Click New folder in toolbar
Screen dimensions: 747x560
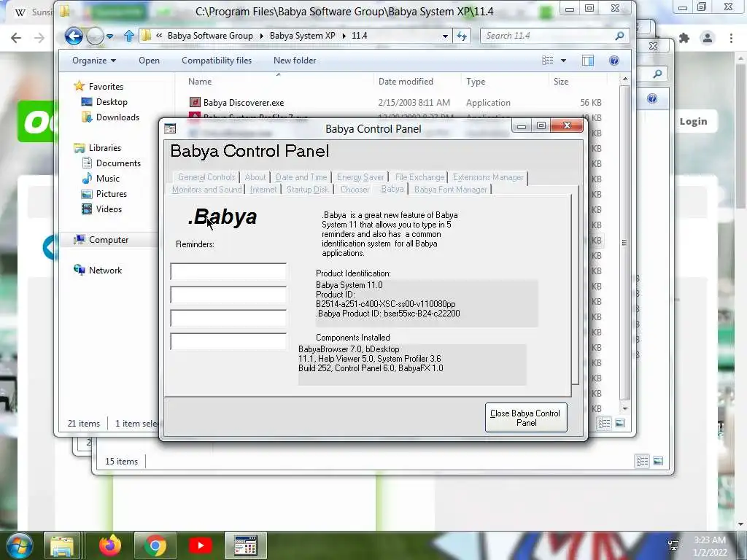pos(295,61)
